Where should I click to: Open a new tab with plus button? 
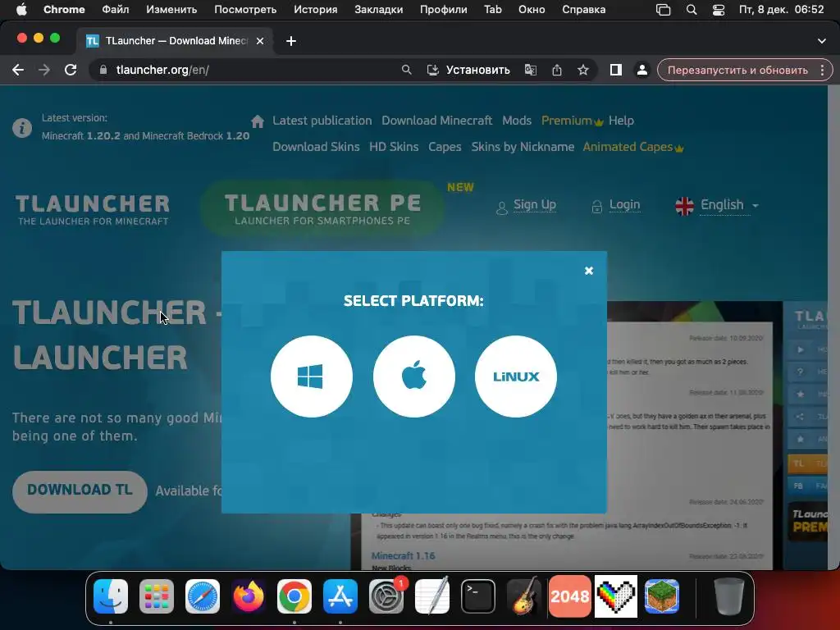point(291,41)
